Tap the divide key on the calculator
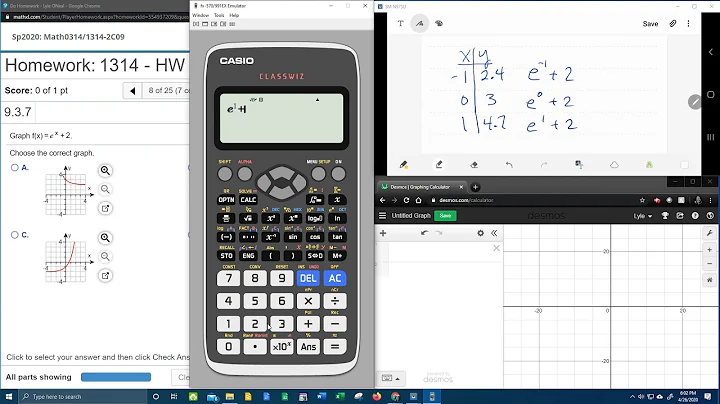Viewport: 720px width, 404px height. [x=335, y=301]
